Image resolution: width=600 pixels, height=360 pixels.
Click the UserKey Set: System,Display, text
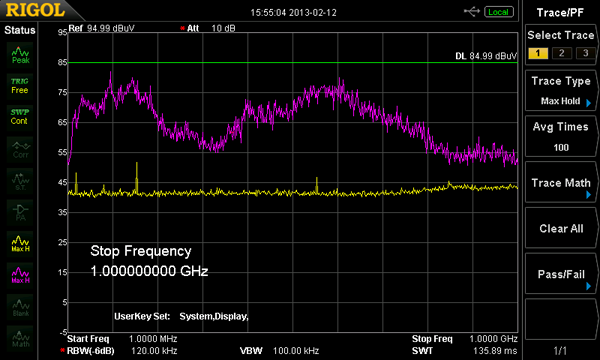click(181, 316)
